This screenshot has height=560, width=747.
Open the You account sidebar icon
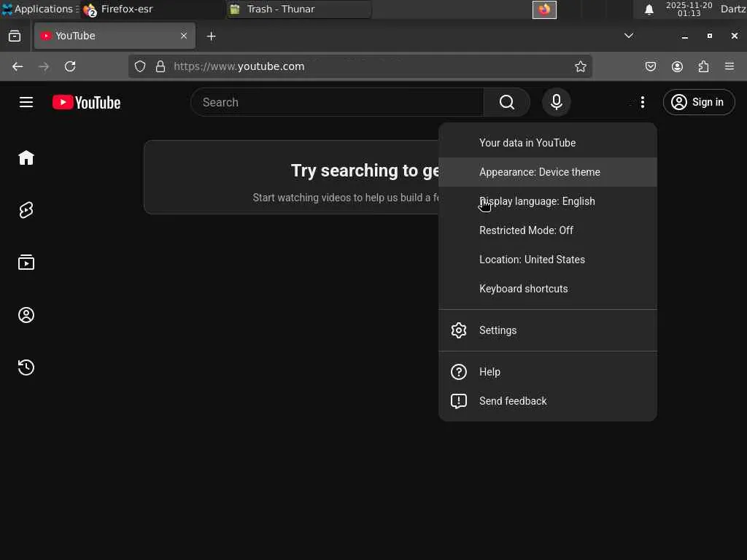26,315
